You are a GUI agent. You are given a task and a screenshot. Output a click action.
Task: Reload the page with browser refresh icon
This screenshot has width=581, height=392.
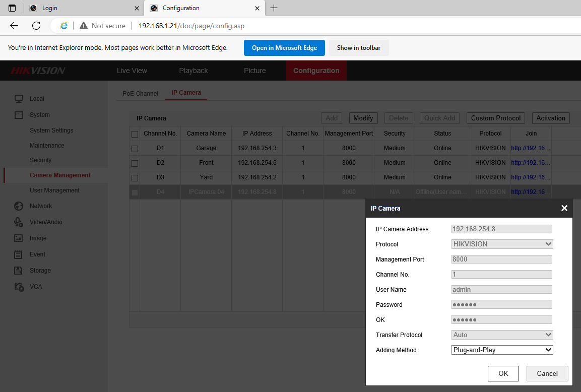pos(36,26)
